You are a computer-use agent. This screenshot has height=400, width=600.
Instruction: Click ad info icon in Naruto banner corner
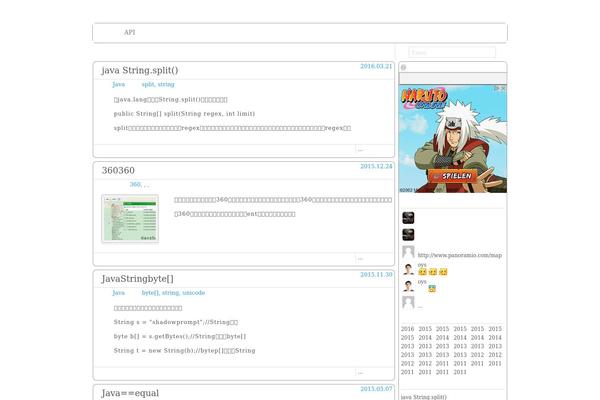[499, 88]
